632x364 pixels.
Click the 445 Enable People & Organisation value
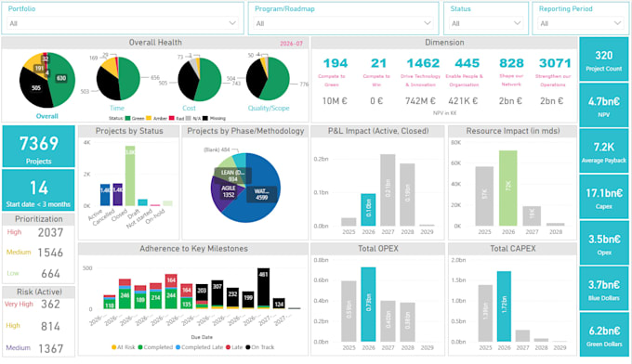(467, 63)
